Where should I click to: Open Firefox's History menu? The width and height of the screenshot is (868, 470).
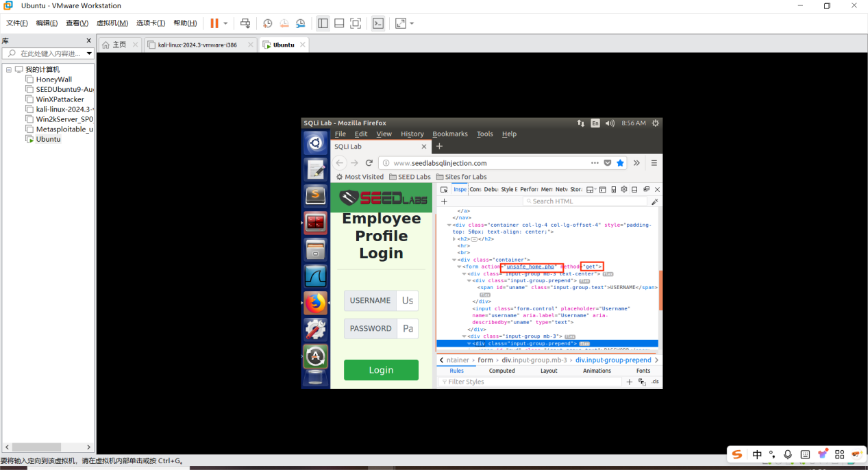click(412, 134)
